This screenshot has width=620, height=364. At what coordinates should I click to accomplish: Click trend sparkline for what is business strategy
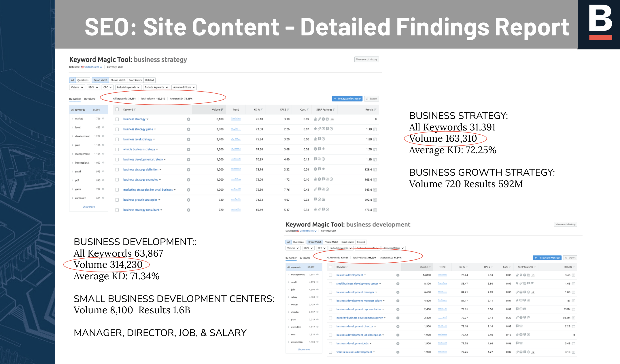tap(236, 149)
